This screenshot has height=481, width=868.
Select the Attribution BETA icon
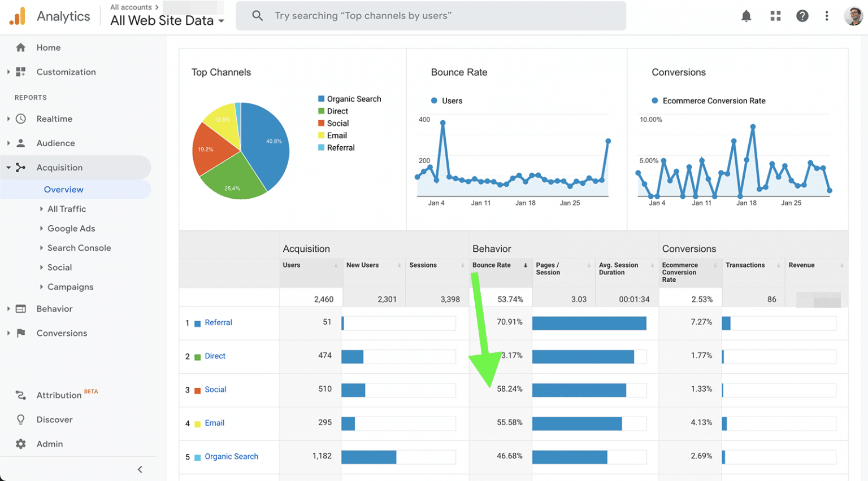20,395
